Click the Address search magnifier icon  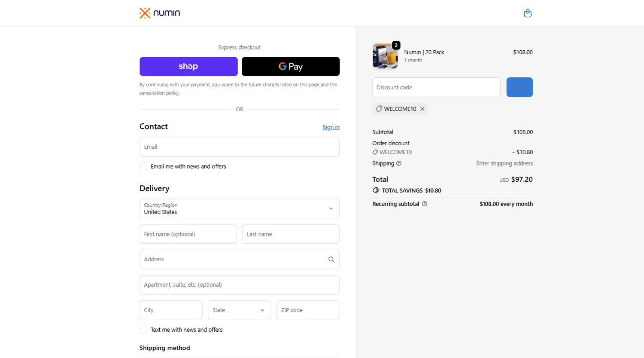[331, 260]
